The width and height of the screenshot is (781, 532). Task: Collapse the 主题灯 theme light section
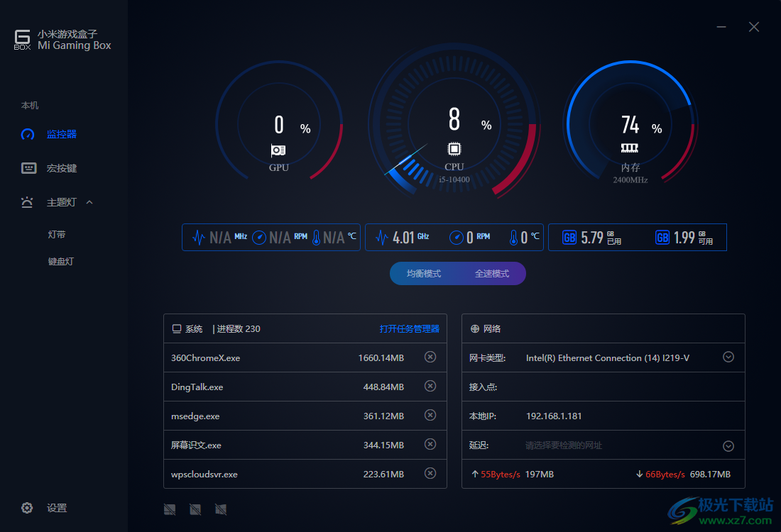[x=89, y=202]
